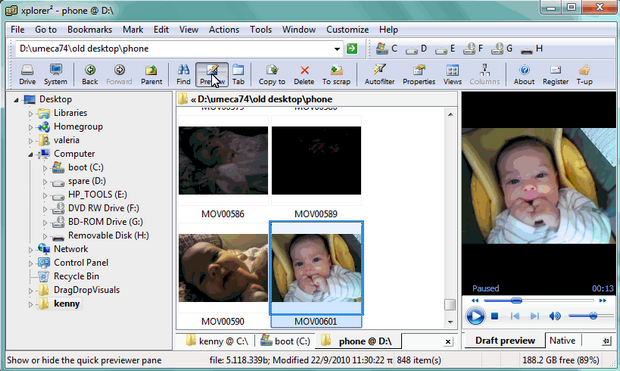
Task: Jump to drive H button
Action: coord(531,49)
